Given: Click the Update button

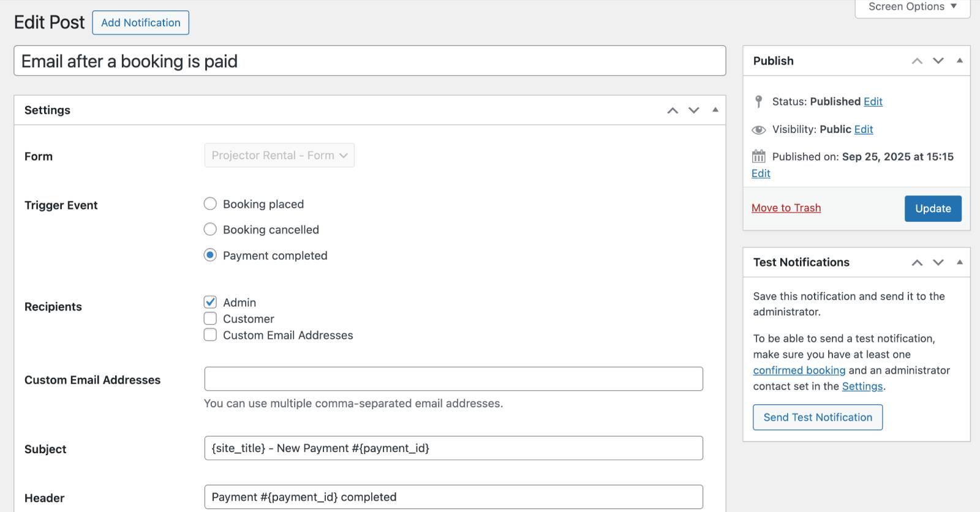Looking at the screenshot, I should tap(933, 209).
